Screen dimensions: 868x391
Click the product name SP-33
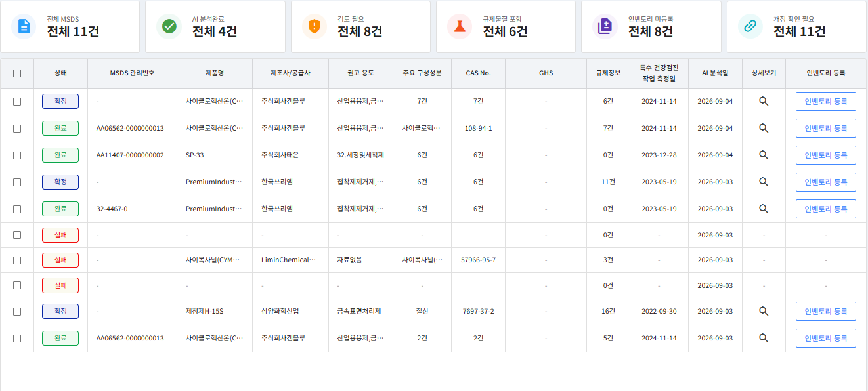195,155
